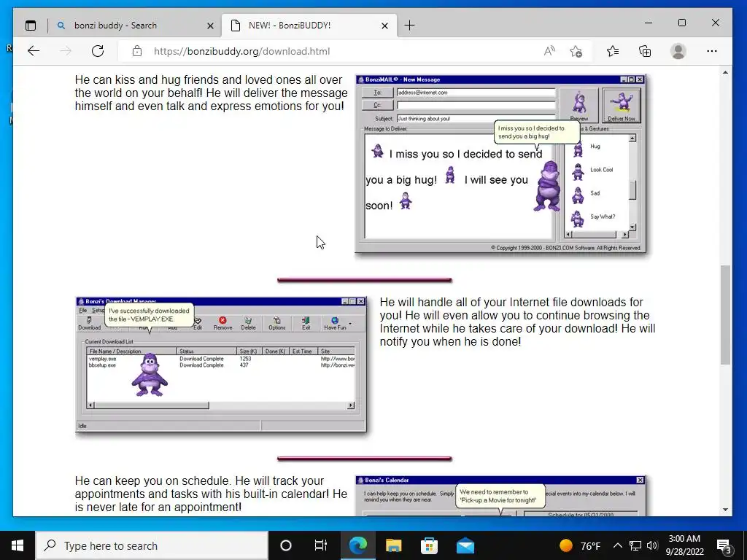747x560 pixels.
Task: Open the Mail app from taskbar
Action: click(x=465, y=545)
